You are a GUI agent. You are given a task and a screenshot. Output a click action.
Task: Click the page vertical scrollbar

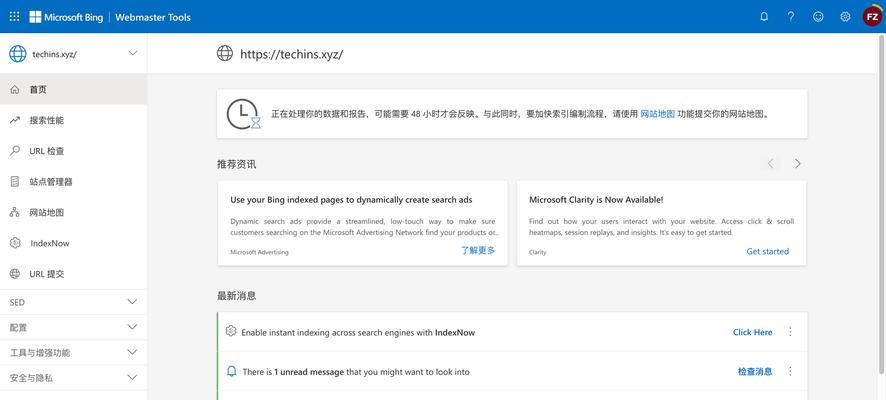point(882,204)
